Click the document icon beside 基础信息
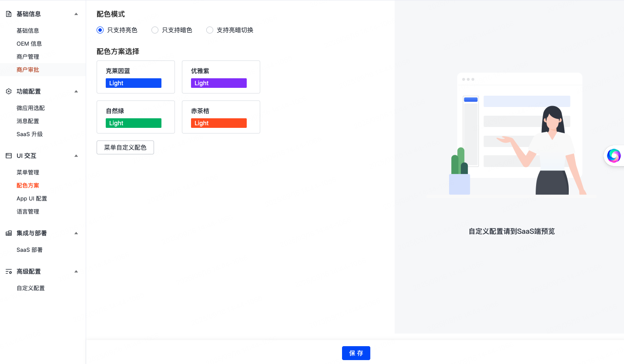624x364 pixels. click(8, 14)
